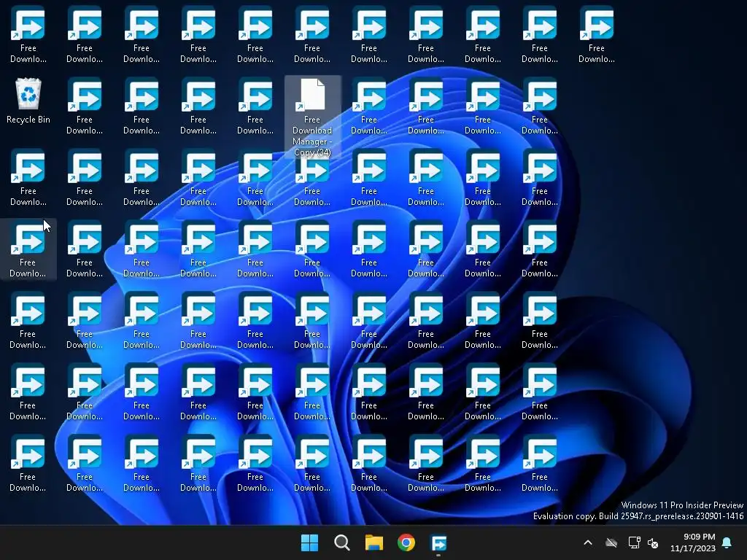This screenshot has height=560, width=747.
Task: Open the Windows Start menu
Action: [x=309, y=542]
